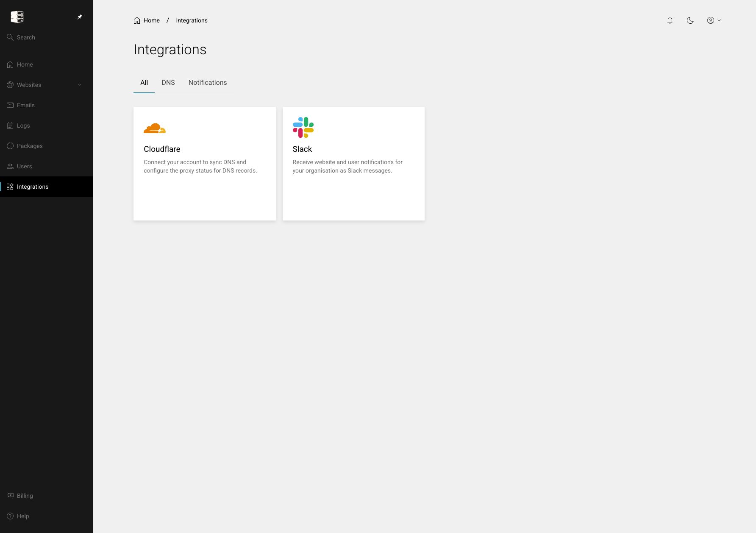Click the Help question mark icon
The width and height of the screenshot is (756, 533).
pyautogui.click(x=10, y=516)
